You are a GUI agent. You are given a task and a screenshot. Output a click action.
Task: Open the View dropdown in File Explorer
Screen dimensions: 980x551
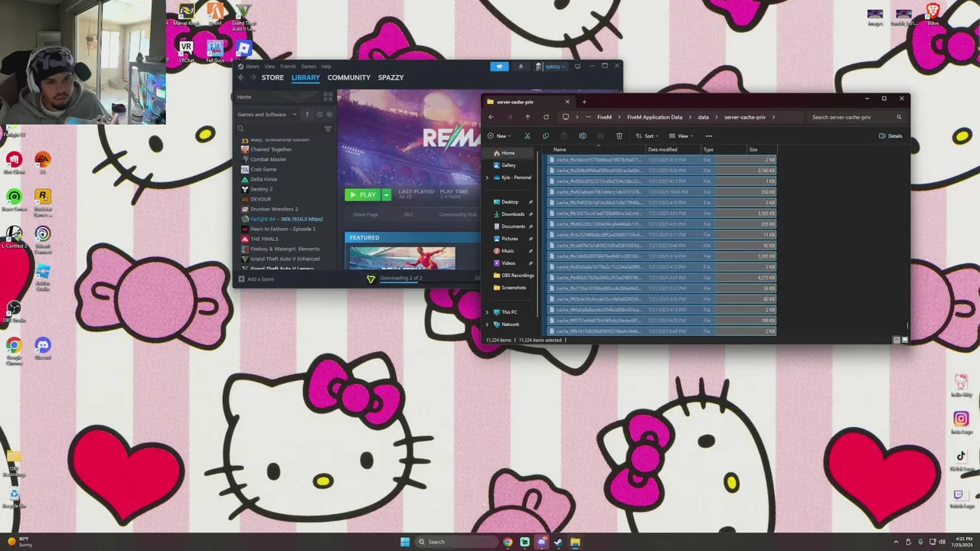click(680, 136)
